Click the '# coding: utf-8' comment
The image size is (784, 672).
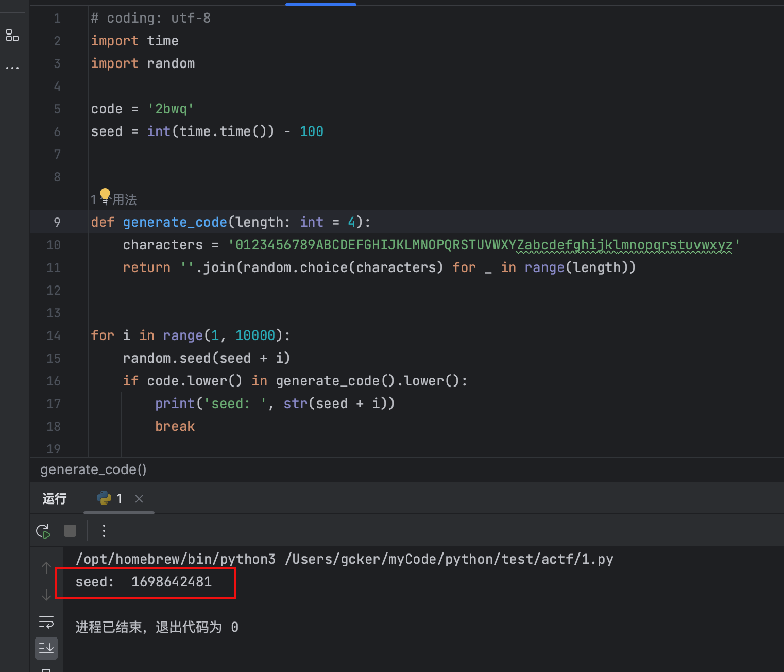pyautogui.click(x=151, y=18)
